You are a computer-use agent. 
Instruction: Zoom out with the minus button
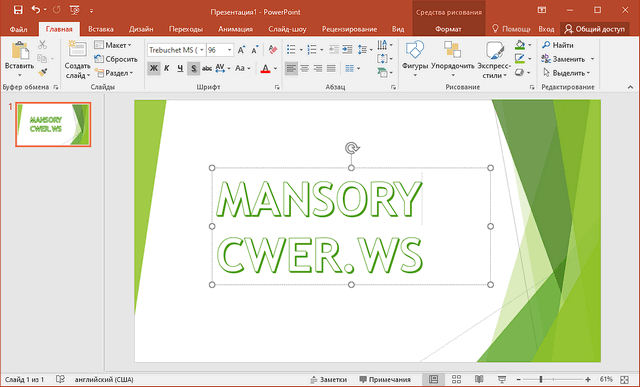pos(518,380)
